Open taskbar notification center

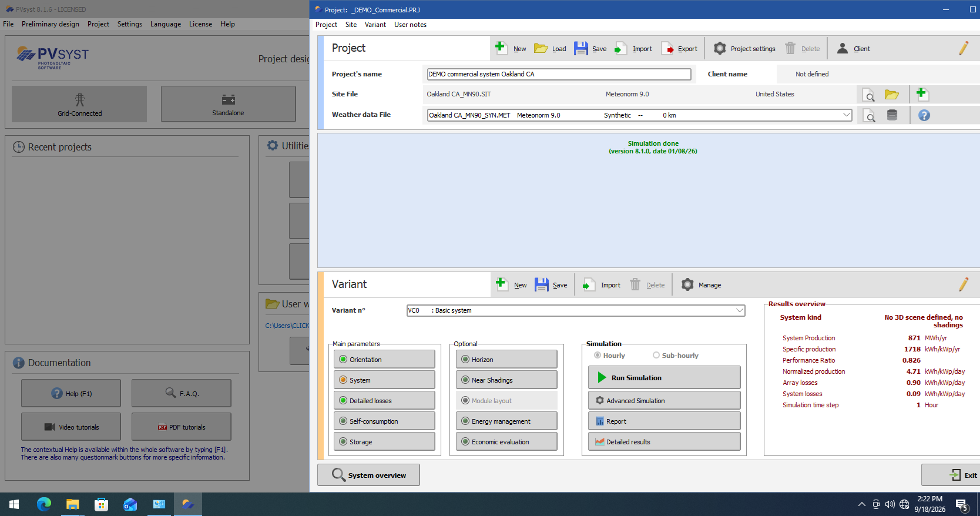(x=962, y=504)
